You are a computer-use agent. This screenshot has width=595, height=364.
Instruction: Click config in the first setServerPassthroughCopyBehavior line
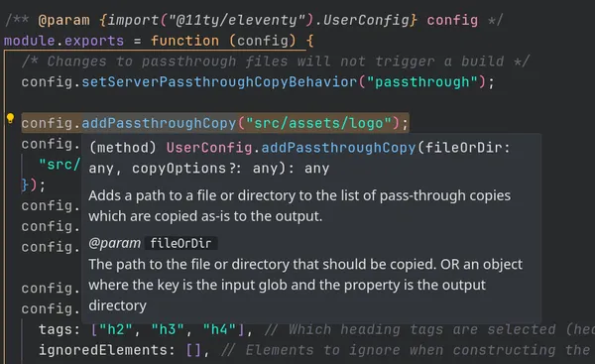[47, 81]
